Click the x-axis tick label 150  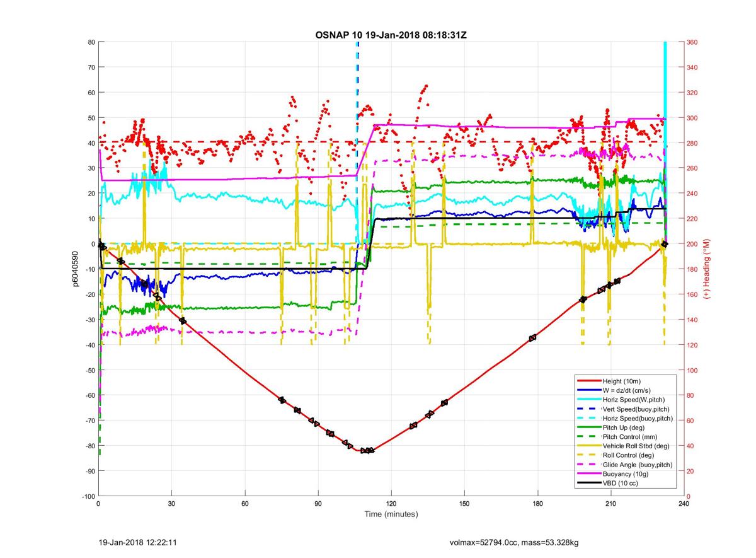(x=464, y=504)
